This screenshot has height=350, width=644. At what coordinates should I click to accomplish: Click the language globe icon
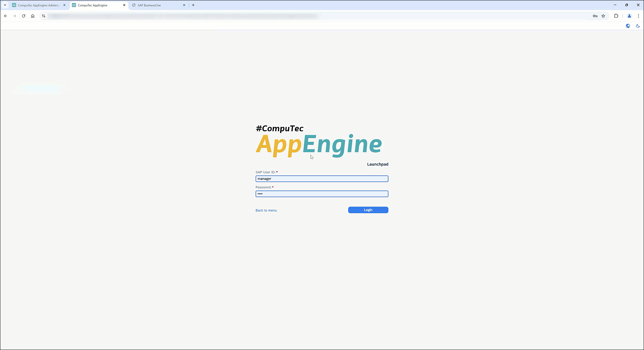628,26
